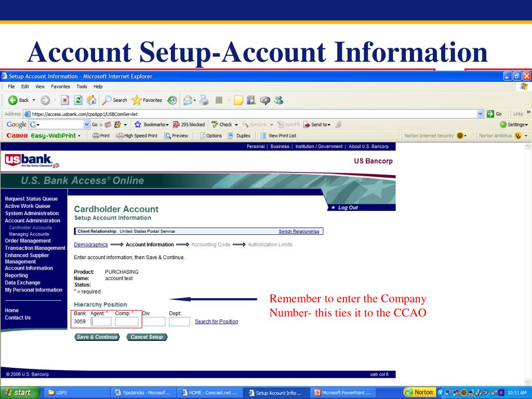Screen dimensions: 532x399
Task: Open Canon toolbar Preview
Action: 176,136
